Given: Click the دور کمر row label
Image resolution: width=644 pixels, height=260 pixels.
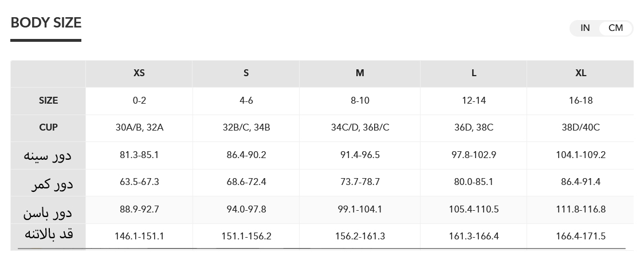Looking at the screenshot, I should [x=52, y=184].
